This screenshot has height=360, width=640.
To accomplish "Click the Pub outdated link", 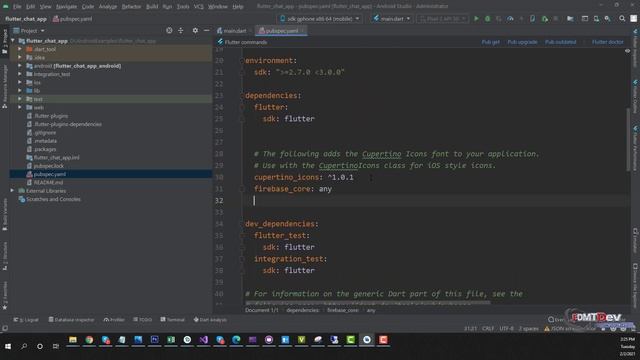I will click(x=560, y=42).
